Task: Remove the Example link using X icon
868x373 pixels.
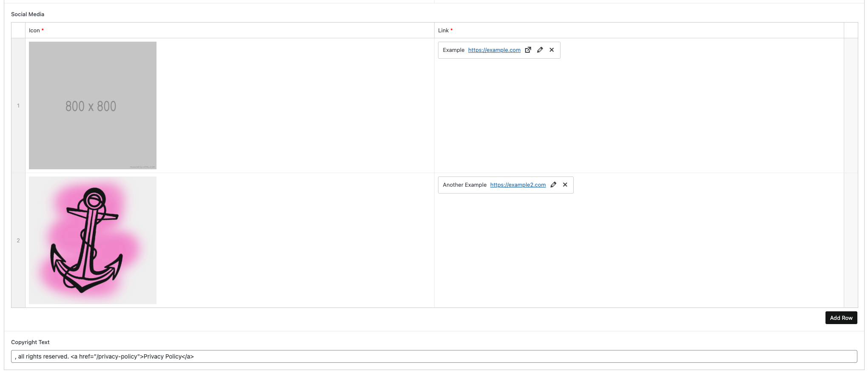Action: (552, 50)
